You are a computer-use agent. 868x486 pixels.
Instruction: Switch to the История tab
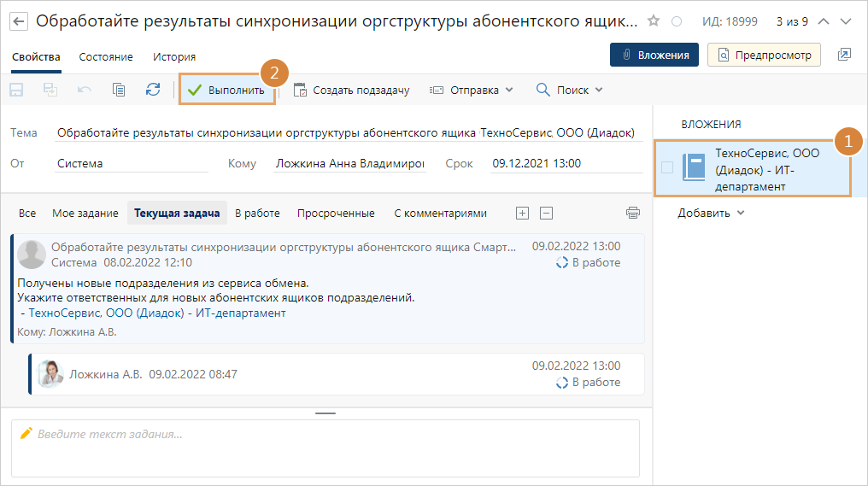click(174, 56)
